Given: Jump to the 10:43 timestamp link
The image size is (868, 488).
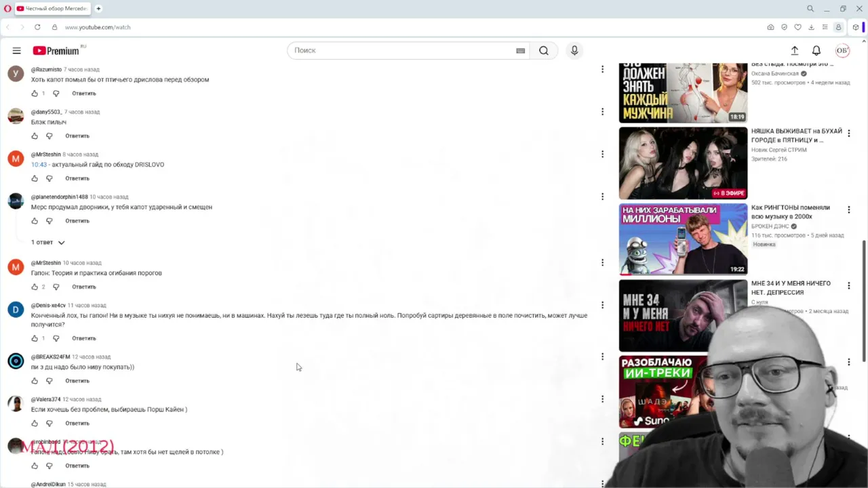Looking at the screenshot, I should coord(39,165).
